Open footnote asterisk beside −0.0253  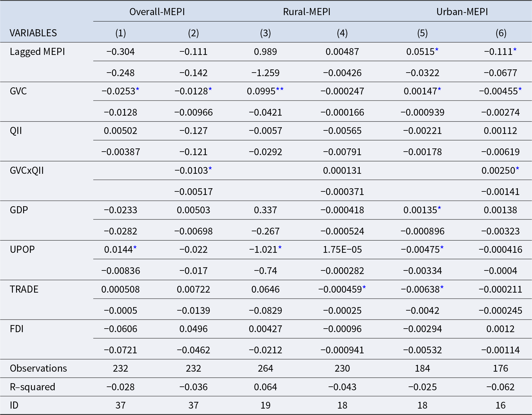point(138,90)
